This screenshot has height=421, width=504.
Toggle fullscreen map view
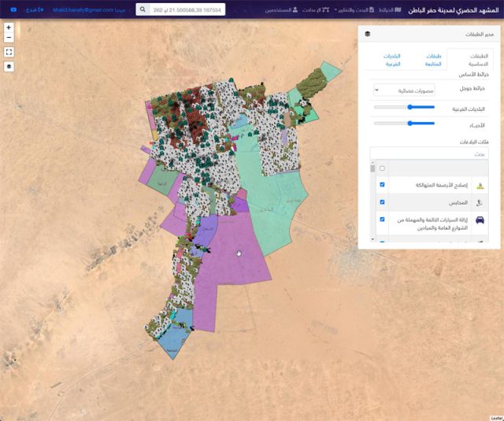[x=9, y=52]
